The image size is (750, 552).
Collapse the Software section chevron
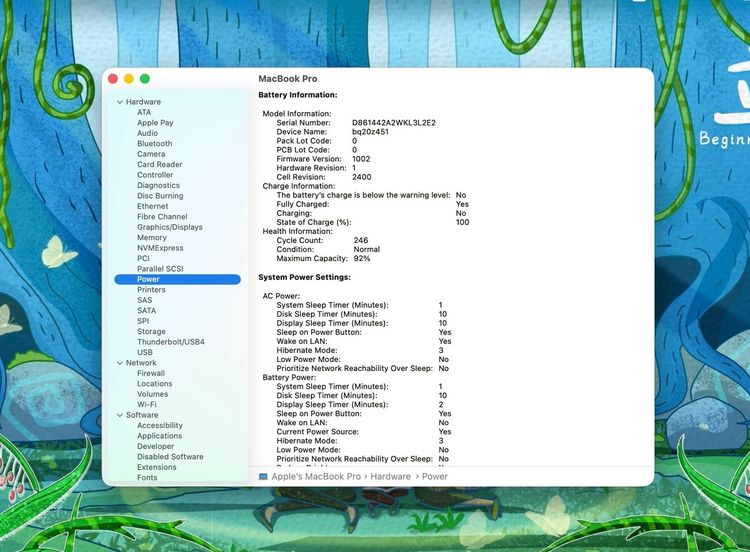(x=120, y=415)
